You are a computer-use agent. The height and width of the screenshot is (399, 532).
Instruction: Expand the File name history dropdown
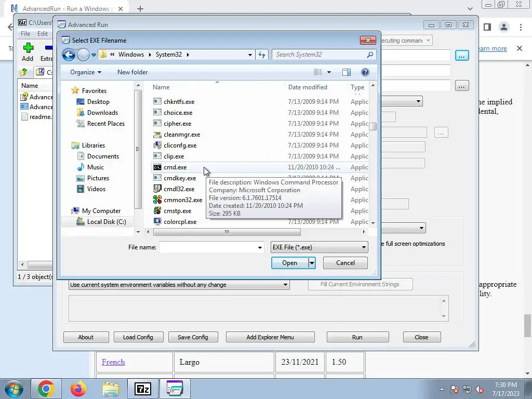pyautogui.click(x=260, y=247)
